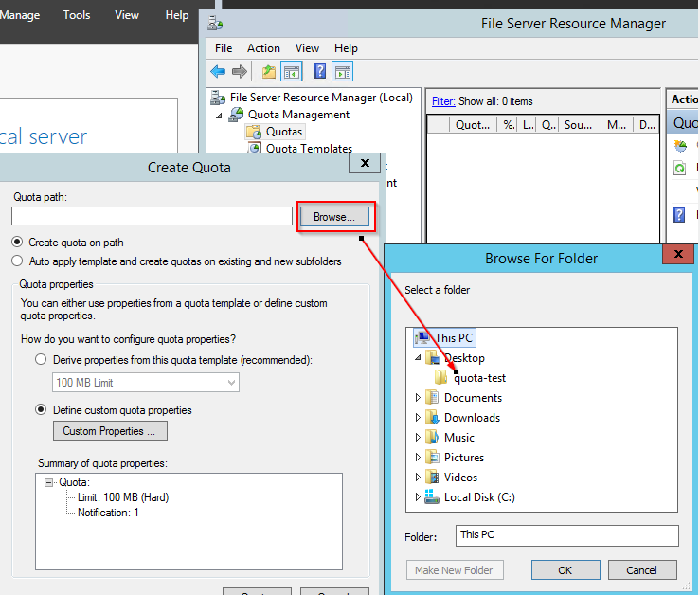Open Server Manager's Help menu
700x595 pixels.
pyautogui.click(x=177, y=15)
